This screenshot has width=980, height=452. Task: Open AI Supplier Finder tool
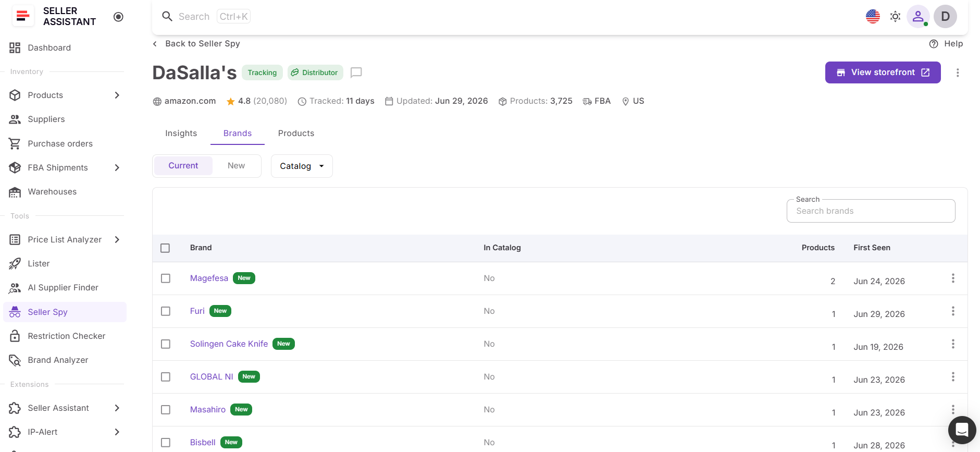tap(65, 288)
